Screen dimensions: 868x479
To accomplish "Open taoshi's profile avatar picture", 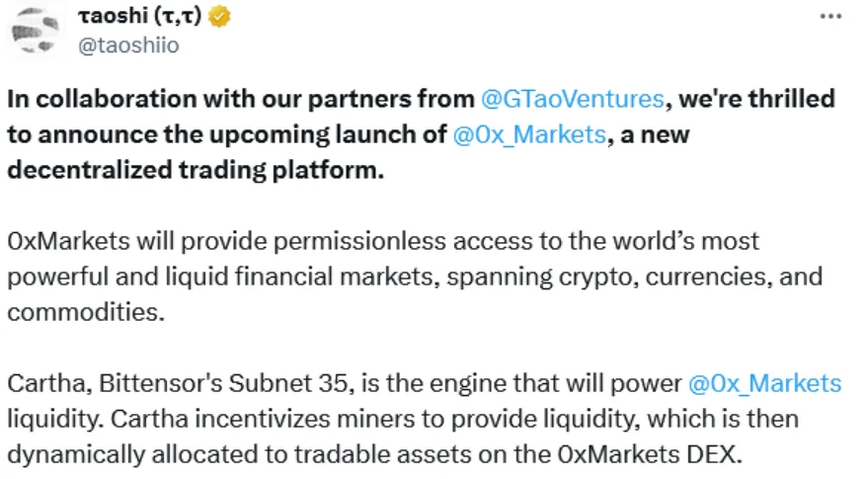I will (35, 32).
